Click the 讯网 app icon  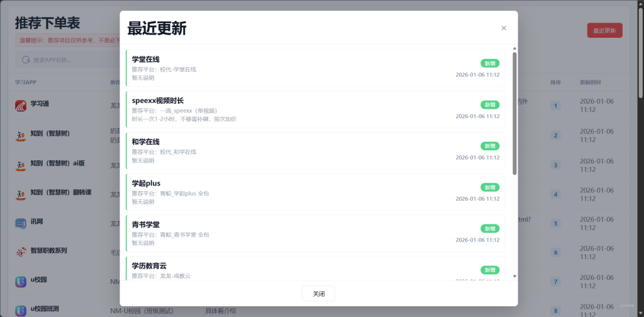pyautogui.click(x=21, y=223)
